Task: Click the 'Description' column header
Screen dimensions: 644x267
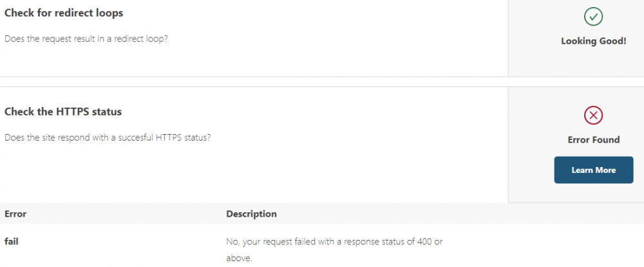Action: click(x=251, y=214)
